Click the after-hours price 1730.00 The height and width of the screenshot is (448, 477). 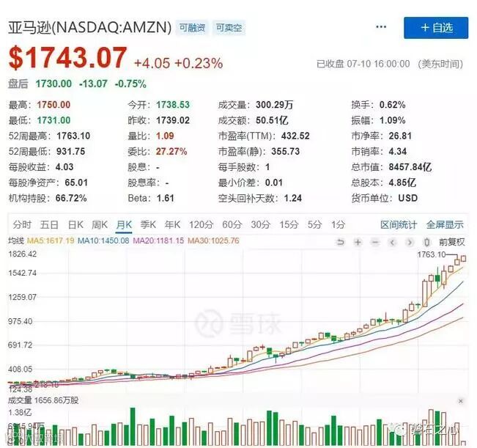[53, 84]
